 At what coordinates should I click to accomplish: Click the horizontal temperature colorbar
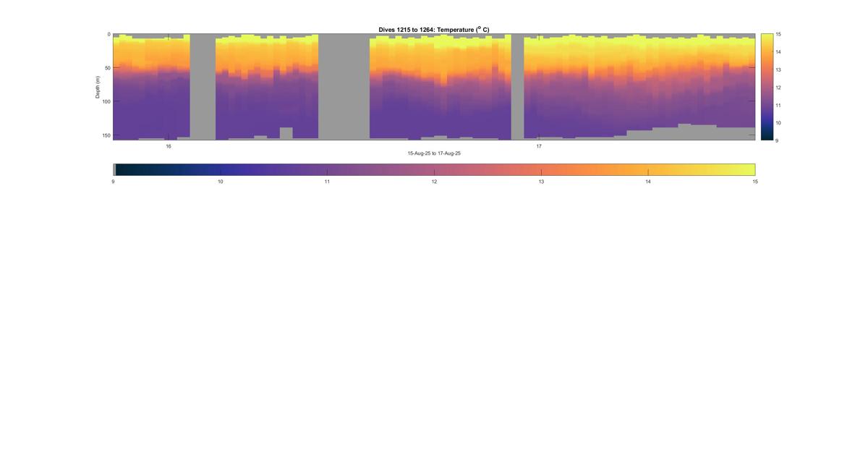point(434,169)
